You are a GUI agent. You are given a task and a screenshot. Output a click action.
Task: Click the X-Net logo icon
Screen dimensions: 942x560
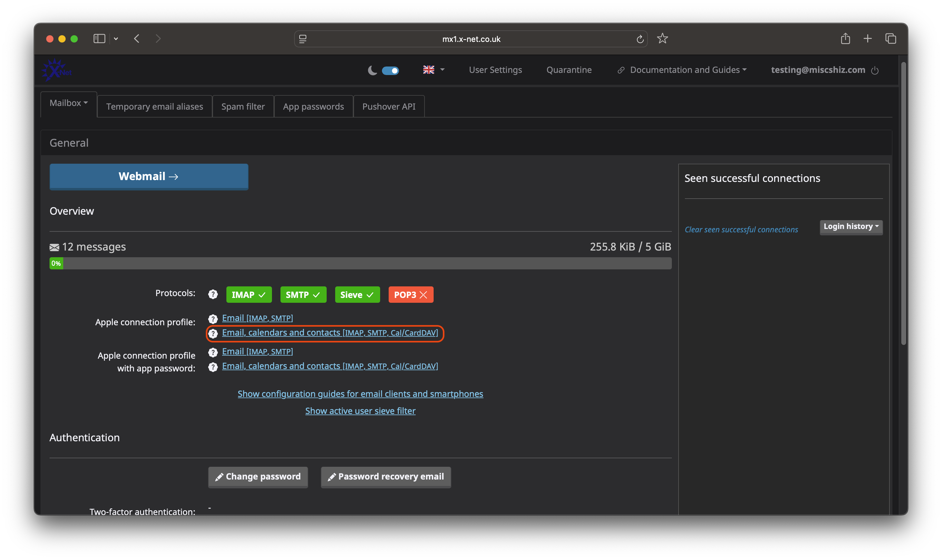pos(56,70)
